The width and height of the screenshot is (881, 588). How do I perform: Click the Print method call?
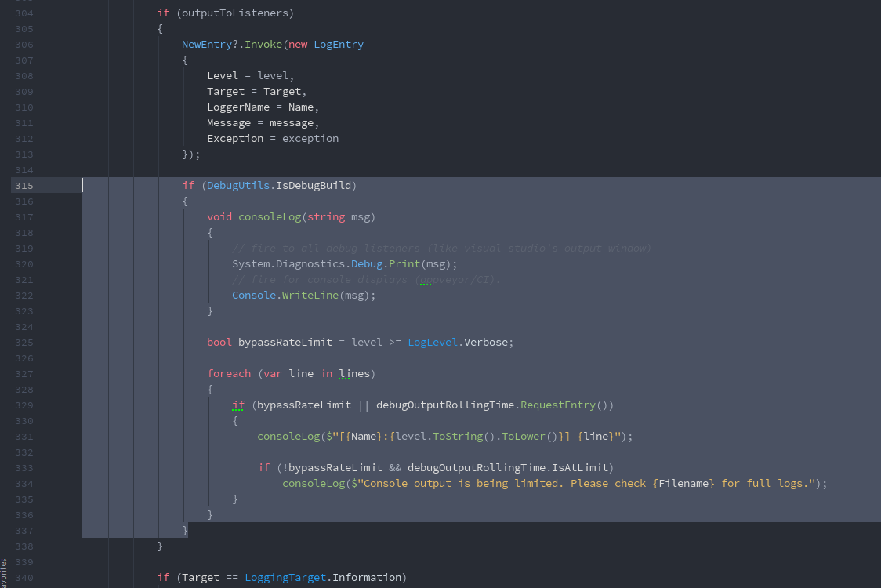click(404, 264)
